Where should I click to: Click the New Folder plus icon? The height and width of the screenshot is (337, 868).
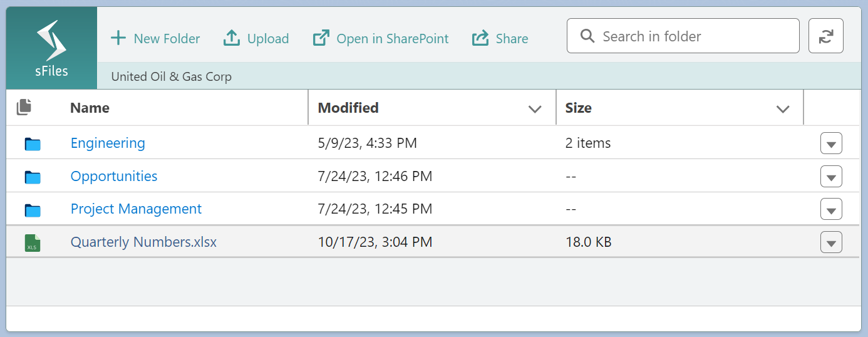pos(118,38)
